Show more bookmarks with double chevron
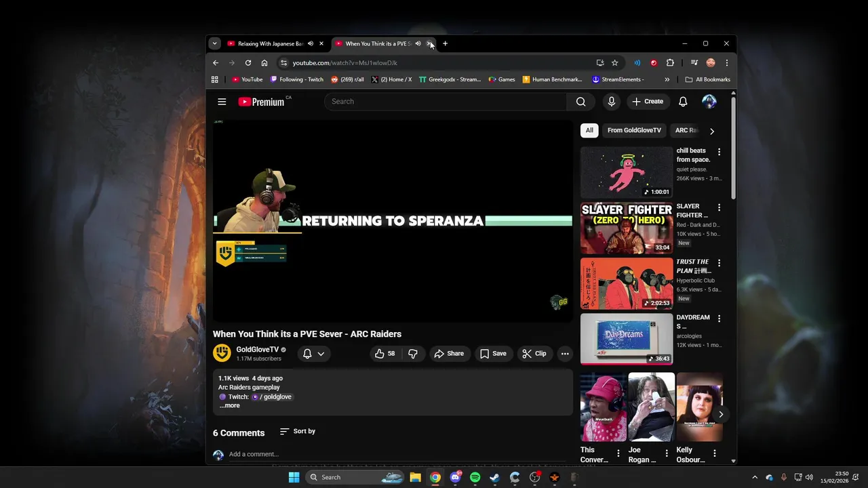Image resolution: width=868 pixels, height=488 pixels. point(667,79)
